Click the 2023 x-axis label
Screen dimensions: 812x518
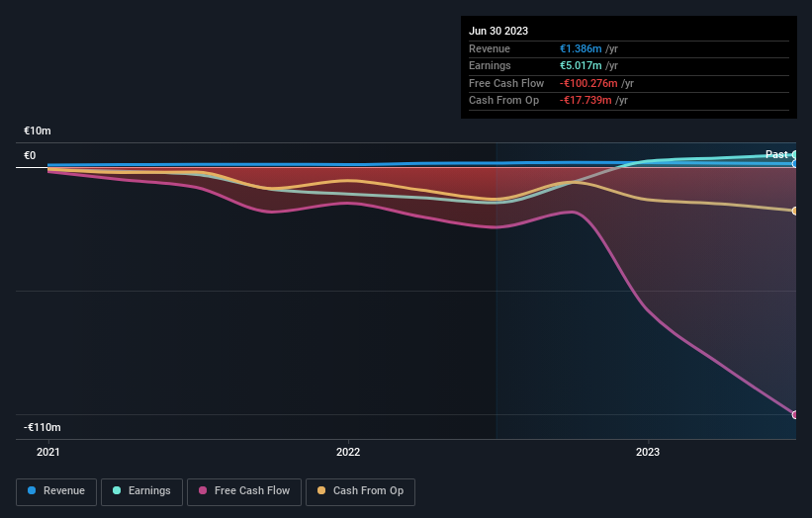648,452
